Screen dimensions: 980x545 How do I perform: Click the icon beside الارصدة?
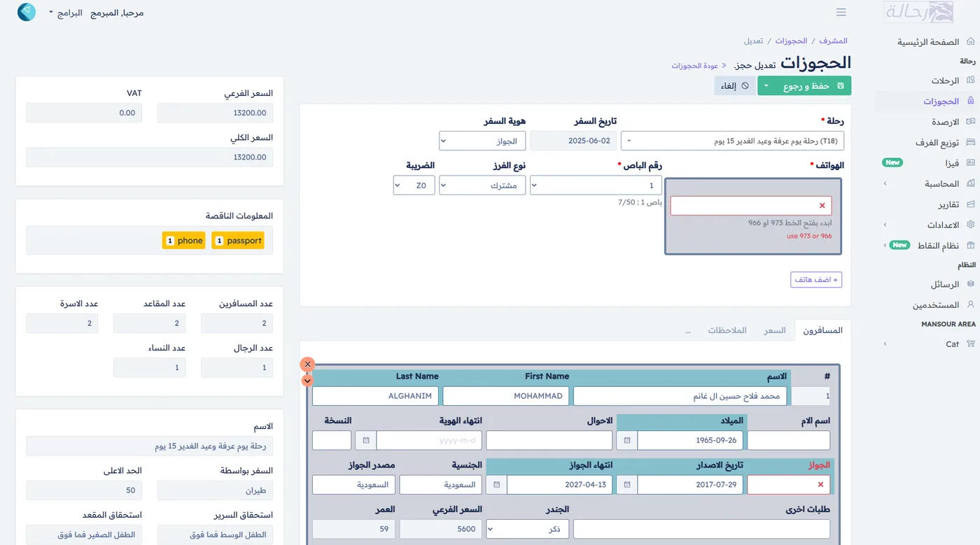(x=970, y=122)
